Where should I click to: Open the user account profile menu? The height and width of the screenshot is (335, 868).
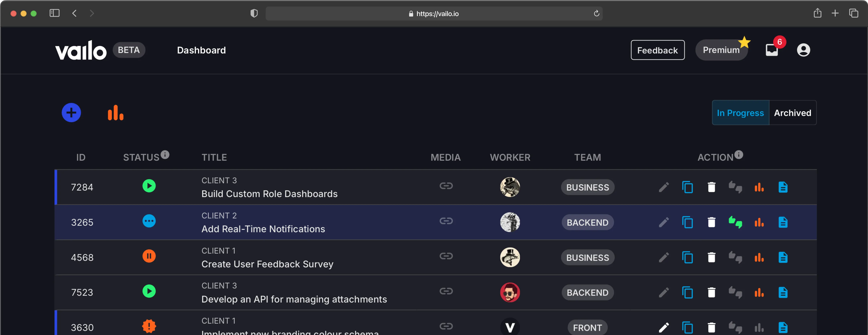click(803, 50)
